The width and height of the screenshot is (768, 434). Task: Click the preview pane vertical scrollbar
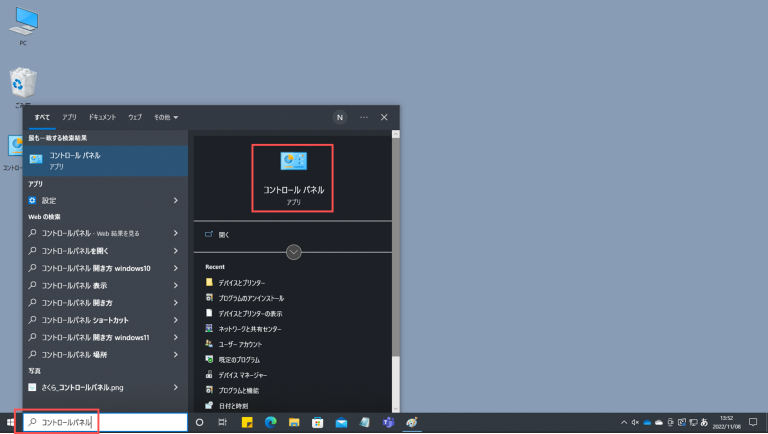pyautogui.click(x=396, y=247)
